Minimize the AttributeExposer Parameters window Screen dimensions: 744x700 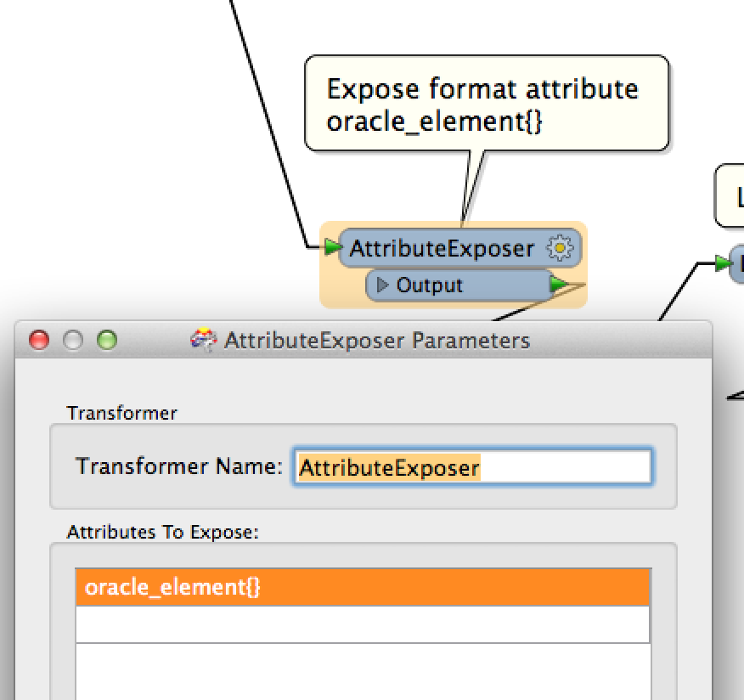click(x=73, y=340)
